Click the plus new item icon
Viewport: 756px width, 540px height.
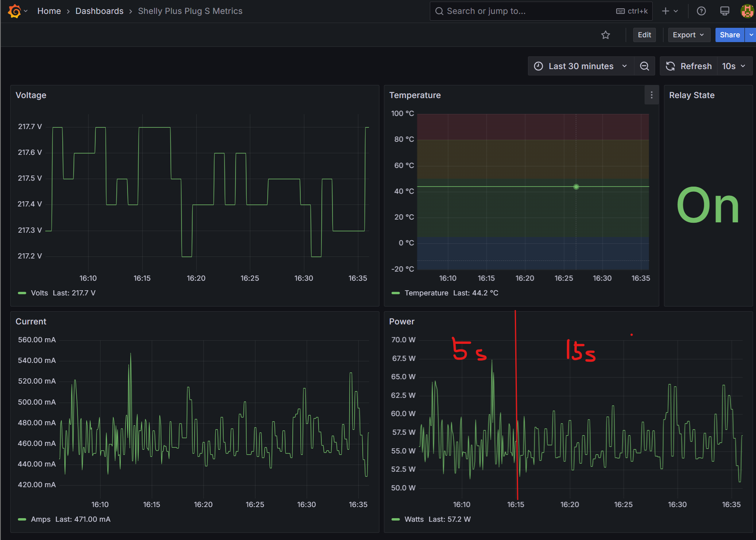click(x=665, y=11)
